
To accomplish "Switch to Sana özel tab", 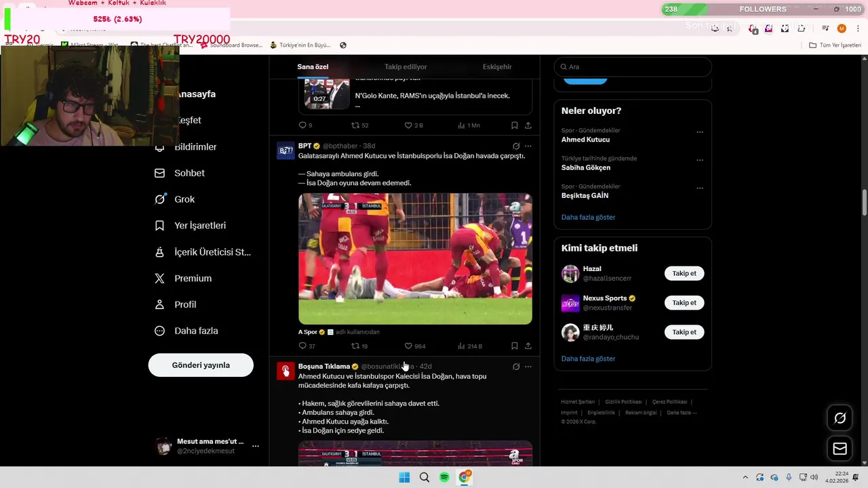I will click(313, 66).
